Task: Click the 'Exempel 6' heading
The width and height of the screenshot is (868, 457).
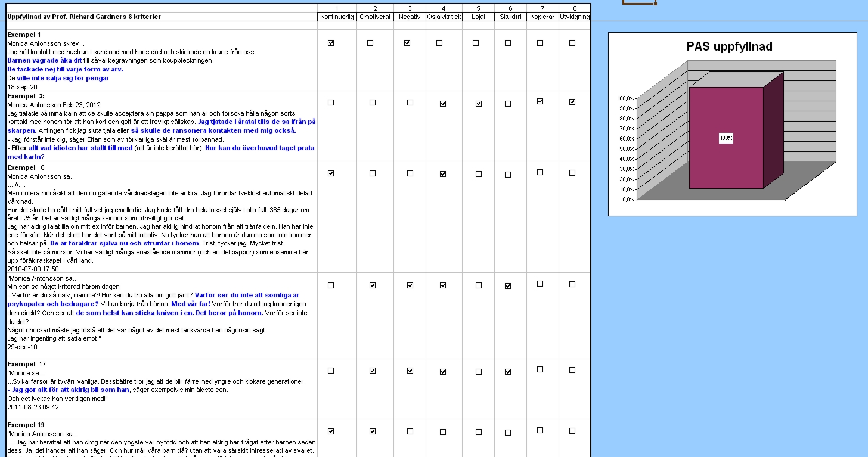Action: [x=26, y=167]
